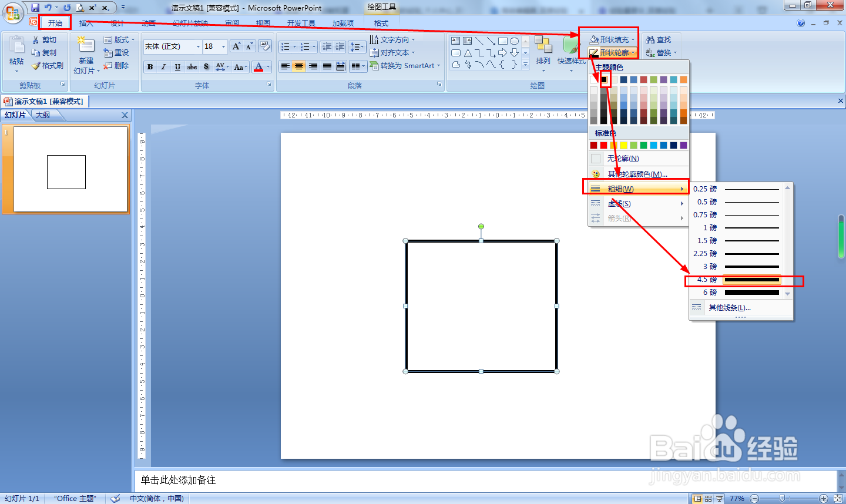Screen dimensions: 846x504
Task: Click the Cut (剪切) scissors button
Action: [x=45, y=40]
